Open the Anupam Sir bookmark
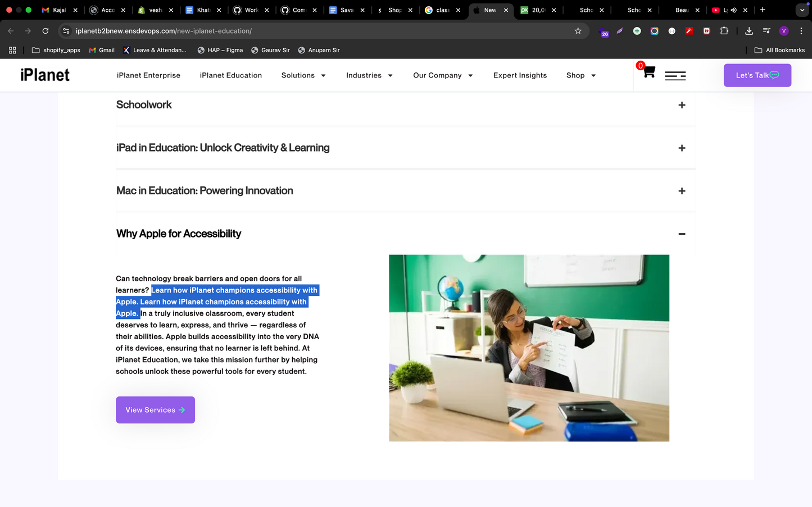The image size is (812, 507). 319,50
